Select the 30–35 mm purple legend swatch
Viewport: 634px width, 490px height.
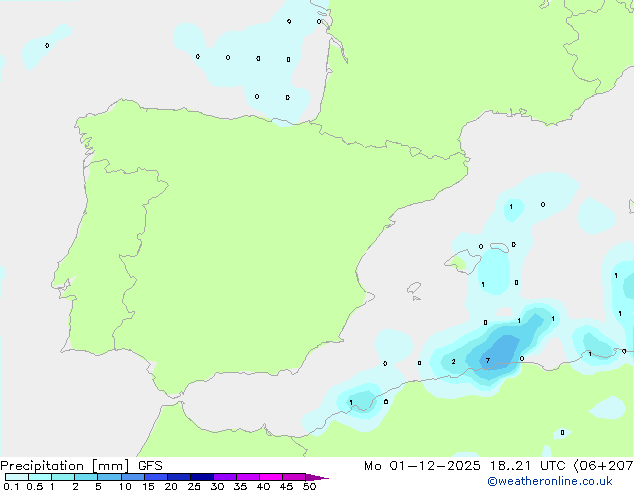tap(225, 477)
